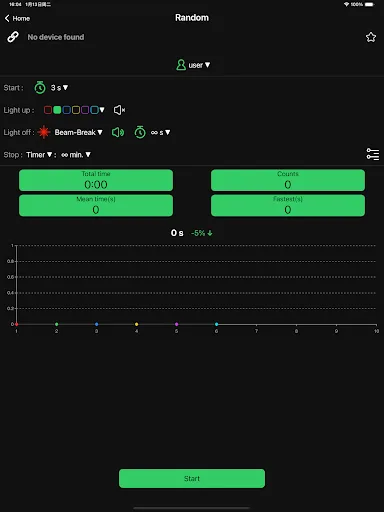Open the ∞ min. stop duration dropdown

(x=76, y=155)
